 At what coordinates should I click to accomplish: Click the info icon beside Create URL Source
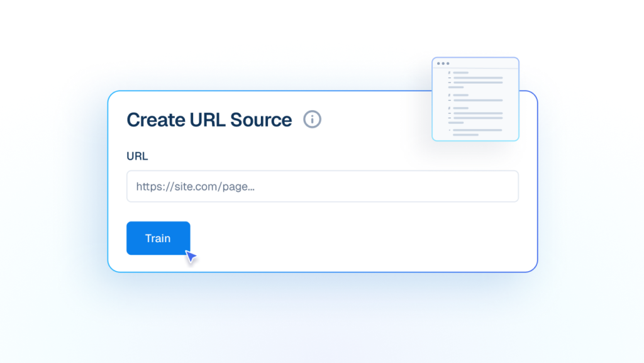point(312,120)
